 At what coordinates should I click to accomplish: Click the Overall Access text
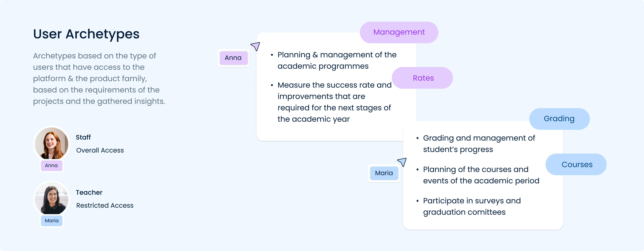tap(100, 150)
